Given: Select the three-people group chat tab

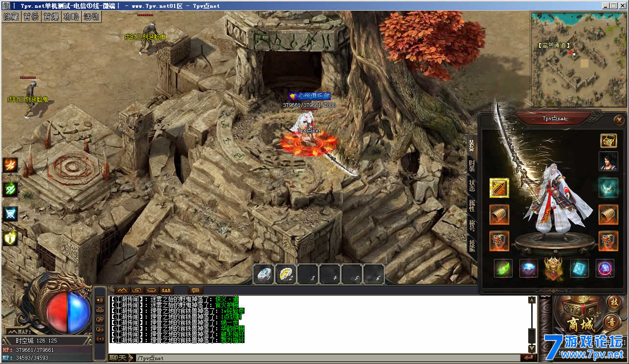Looking at the screenshot, I should [x=166, y=290].
